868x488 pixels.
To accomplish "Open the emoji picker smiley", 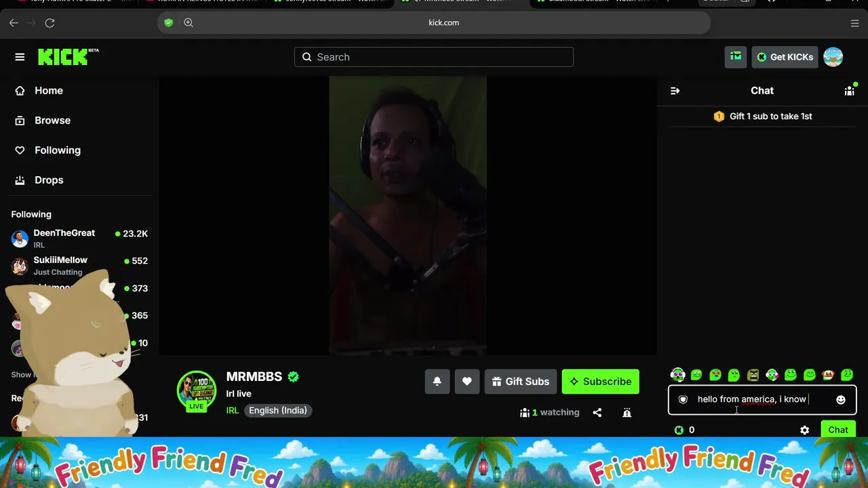I will (x=841, y=400).
